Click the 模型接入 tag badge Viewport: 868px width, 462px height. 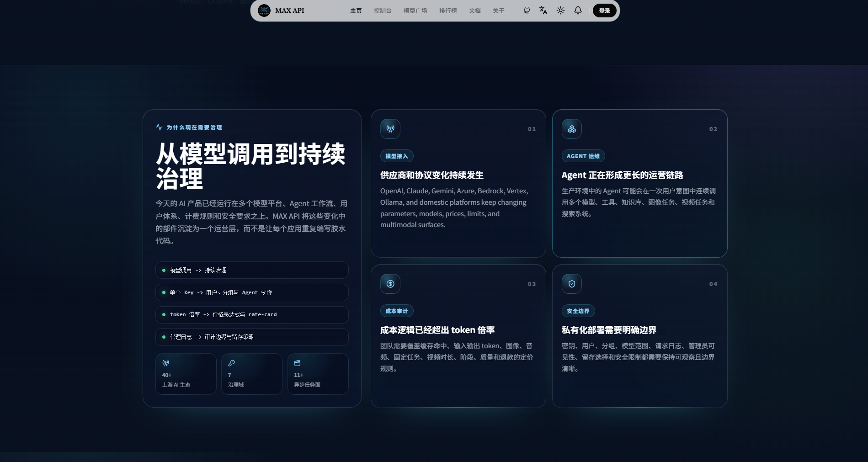(x=397, y=156)
